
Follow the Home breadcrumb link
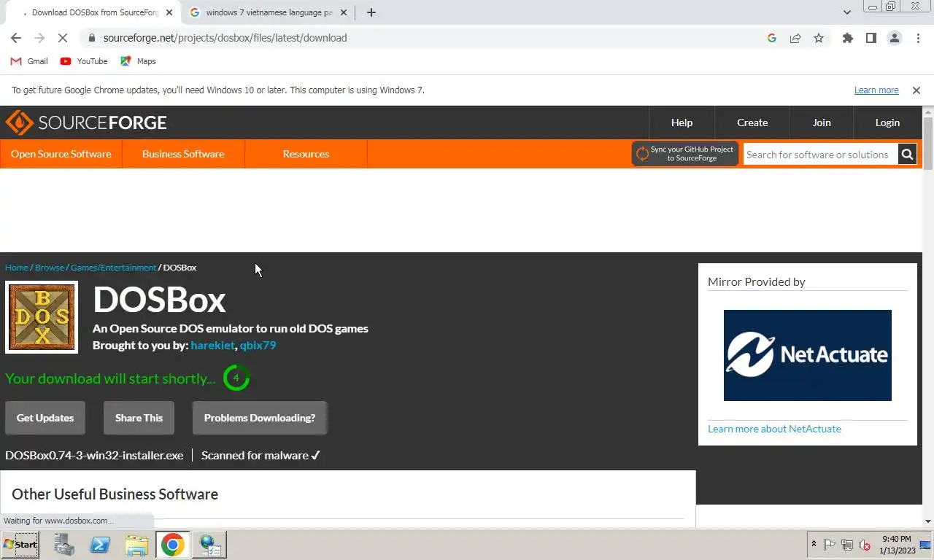(17, 268)
